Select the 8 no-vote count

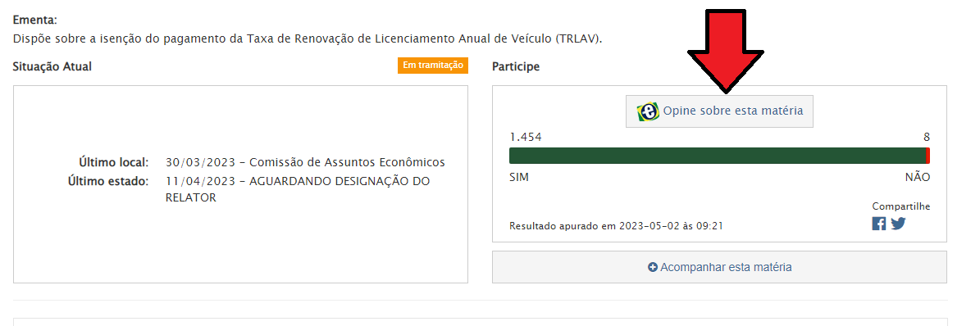pyautogui.click(x=927, y=138)
